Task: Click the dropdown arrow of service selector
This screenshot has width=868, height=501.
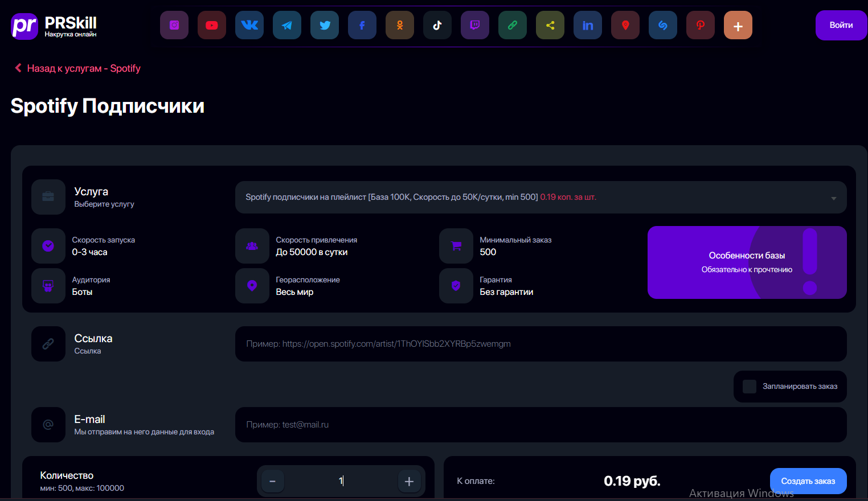Action: 833,198
